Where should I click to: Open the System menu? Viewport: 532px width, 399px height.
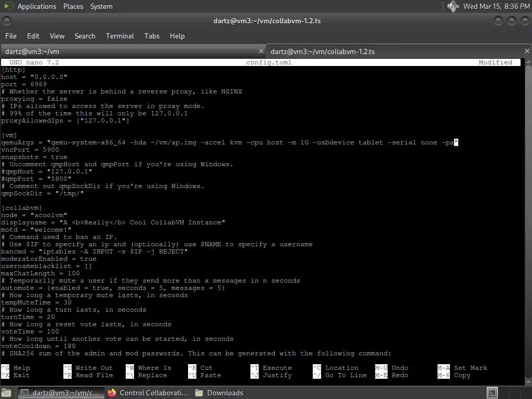(x=101, y=6)
